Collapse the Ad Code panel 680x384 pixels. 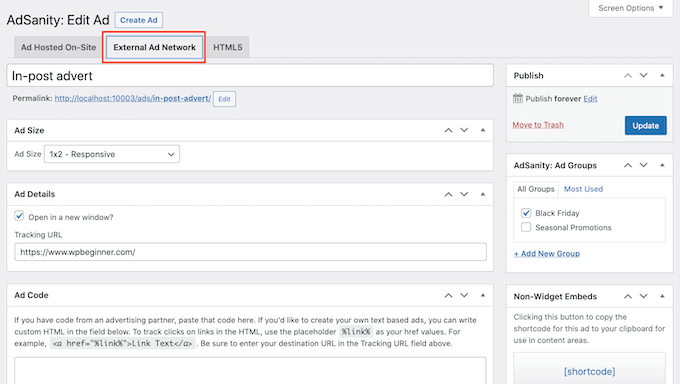pos(483,295)
